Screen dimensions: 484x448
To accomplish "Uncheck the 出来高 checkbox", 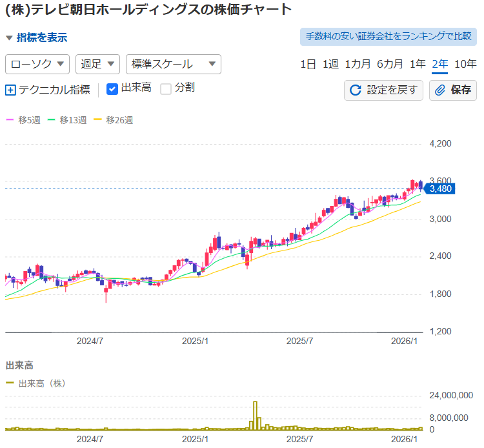I will (112, 88).
